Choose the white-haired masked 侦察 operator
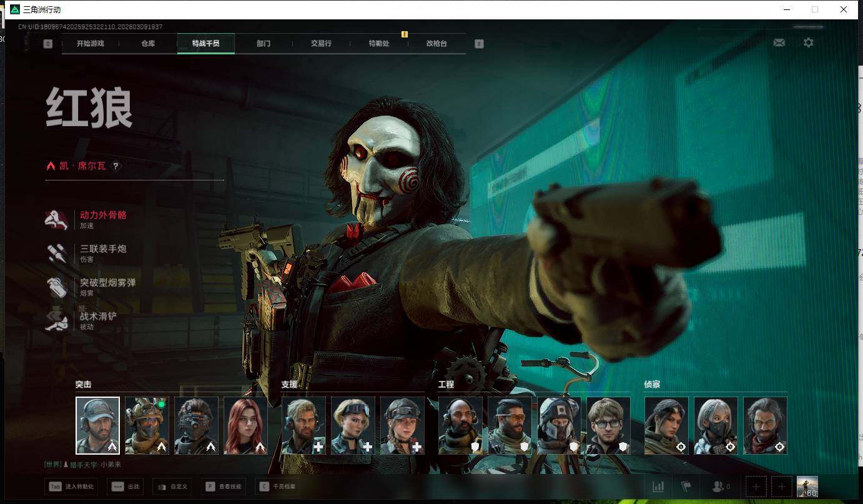Viewport: 863px width, 504px height. (716, 425)
